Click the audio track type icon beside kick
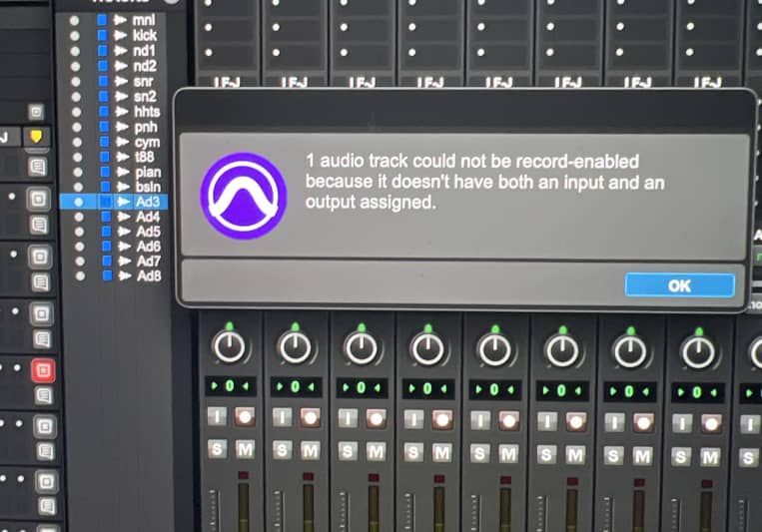The image size is (762, 532). click(x=120, y=36)
